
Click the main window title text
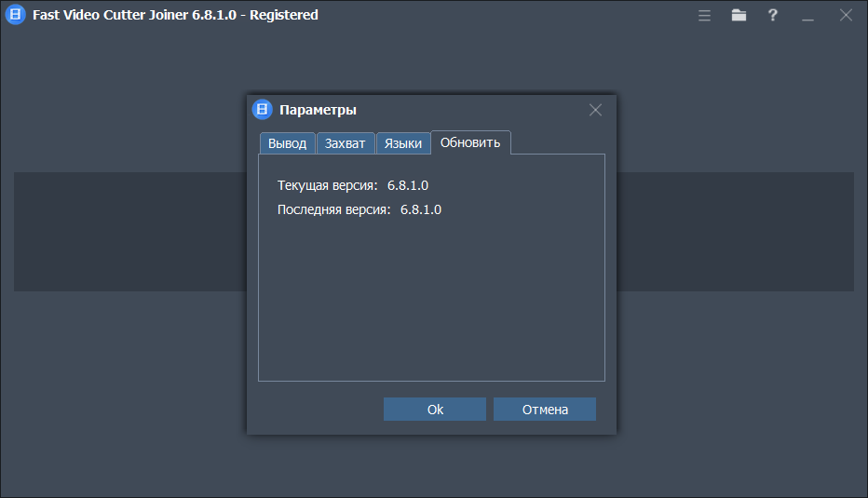tap(175, 15)
